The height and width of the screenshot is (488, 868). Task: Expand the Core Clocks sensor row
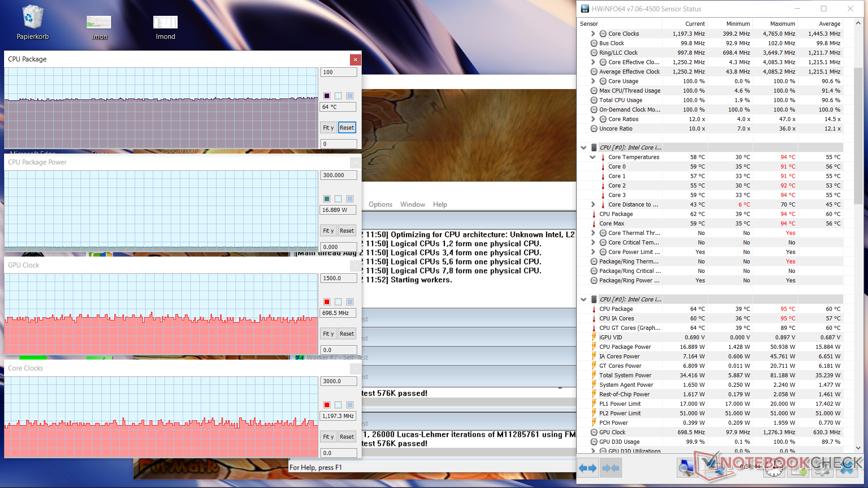point(593,33)
